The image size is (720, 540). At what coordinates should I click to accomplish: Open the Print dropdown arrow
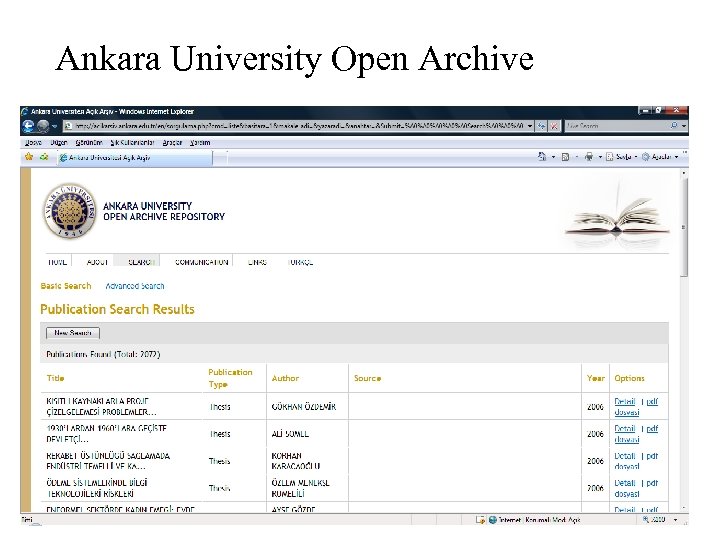[600, 157]
